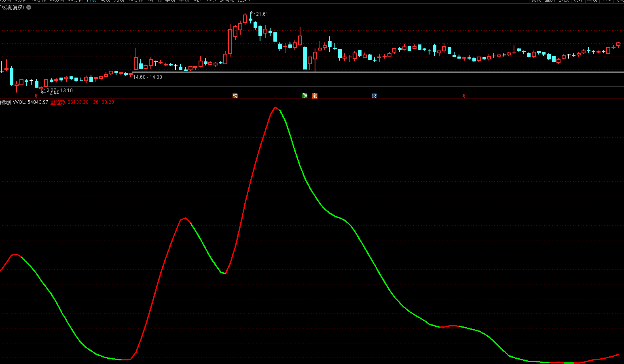Click the 多股 multi-stock button

564,1
